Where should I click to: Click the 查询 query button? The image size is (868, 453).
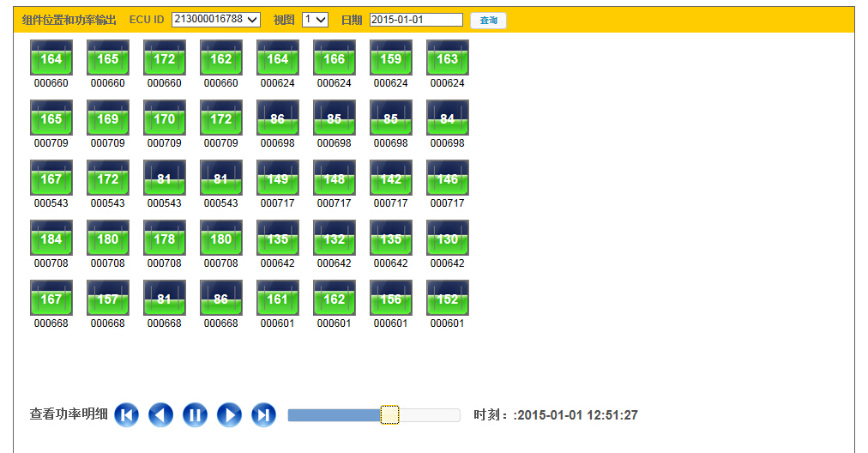488,20
